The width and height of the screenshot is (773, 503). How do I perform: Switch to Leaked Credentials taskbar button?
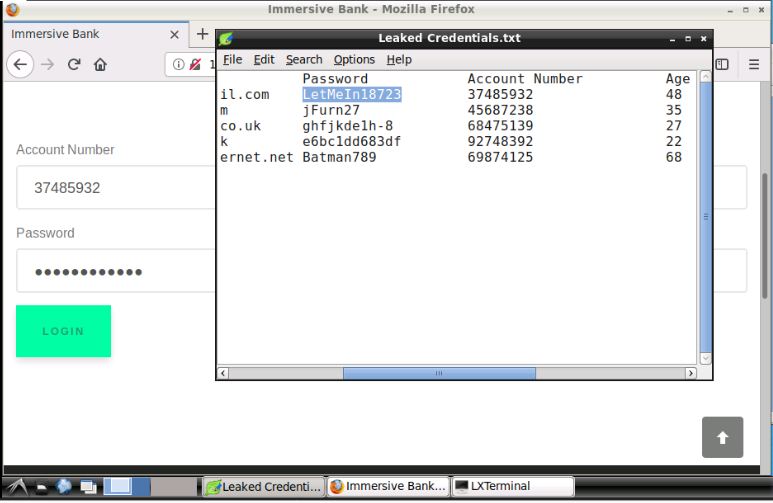[x=264, y=486]
